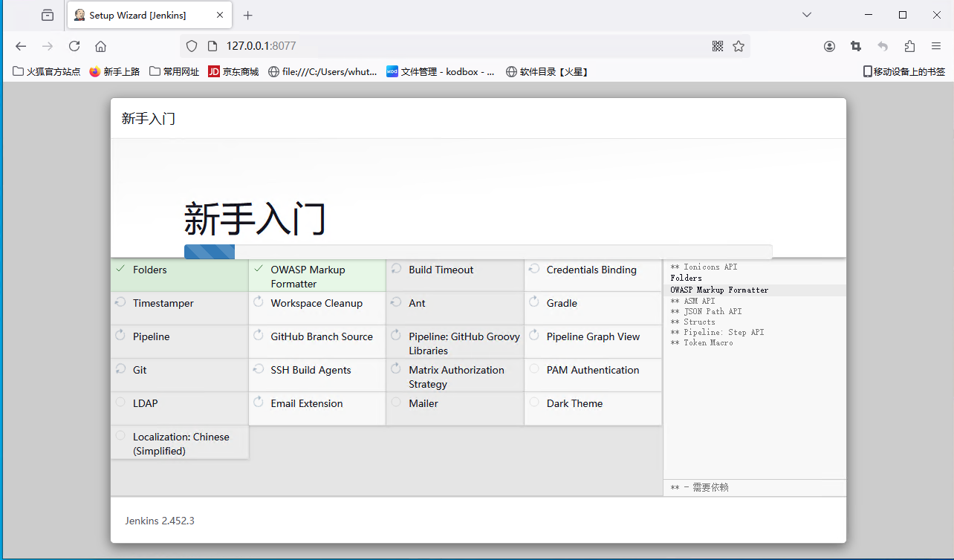Select the Setup Wizard [Jenkins] tab
This screenshot has width=954, height=560.
149,15
